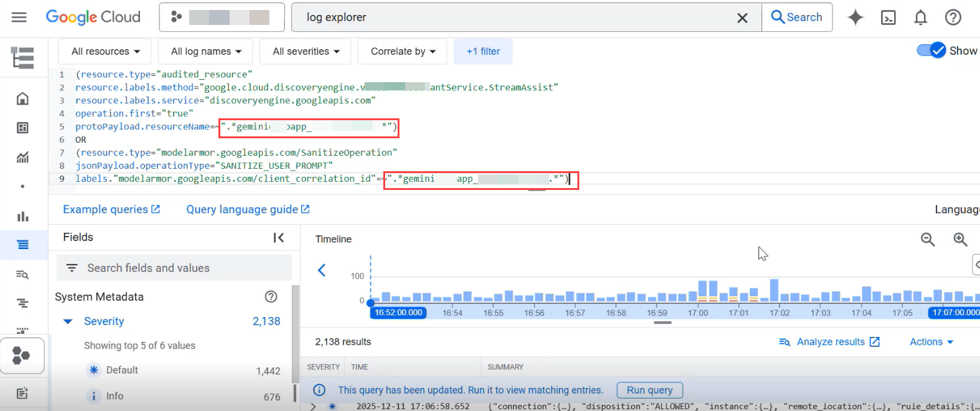Open the help question mark menu
Screen dimensions: 980x411
point(953,17)
